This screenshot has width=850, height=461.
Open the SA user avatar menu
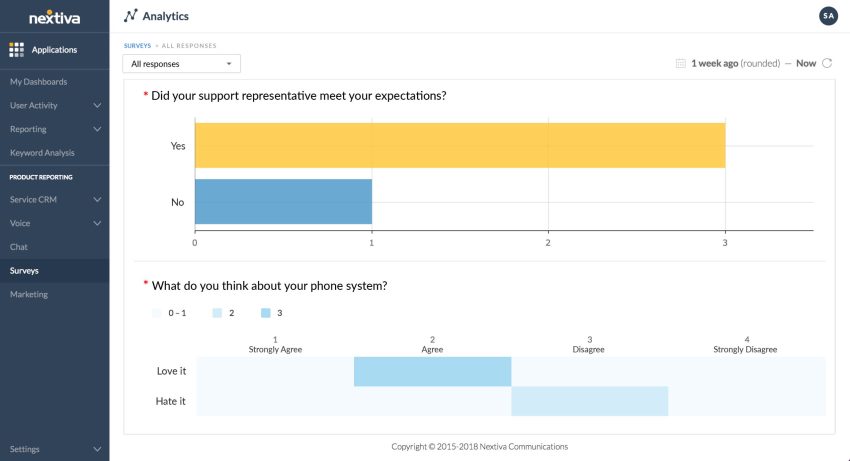(828, 16)
